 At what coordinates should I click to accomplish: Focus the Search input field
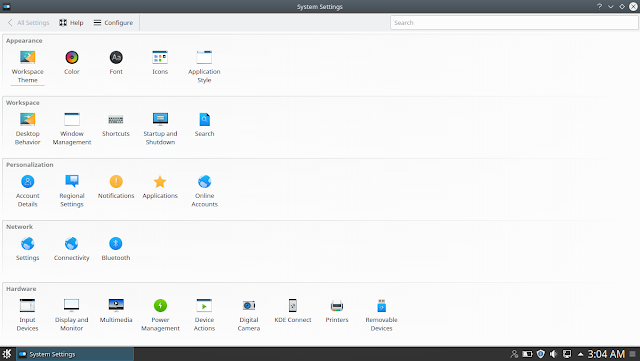click(514, 22)
